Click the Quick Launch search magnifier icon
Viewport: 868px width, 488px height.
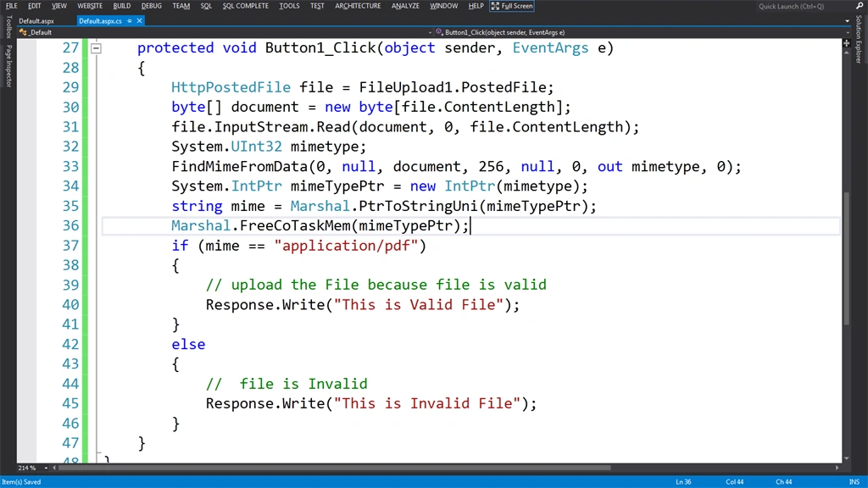point(860,6)
